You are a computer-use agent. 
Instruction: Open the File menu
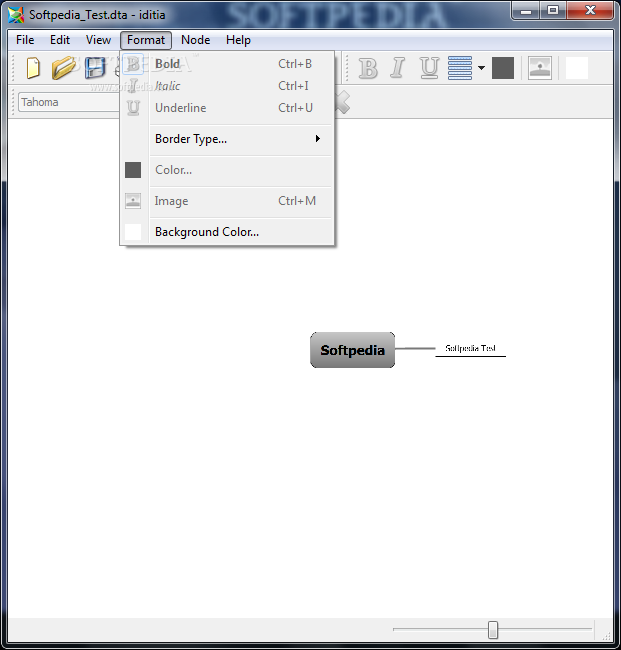[x=25, y=40]
